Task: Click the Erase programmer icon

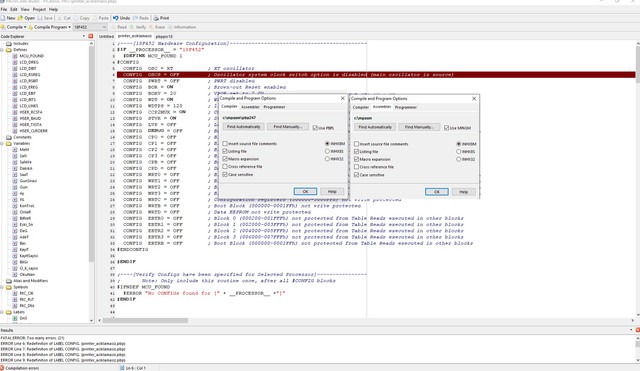Action: [x=151, y=27]
